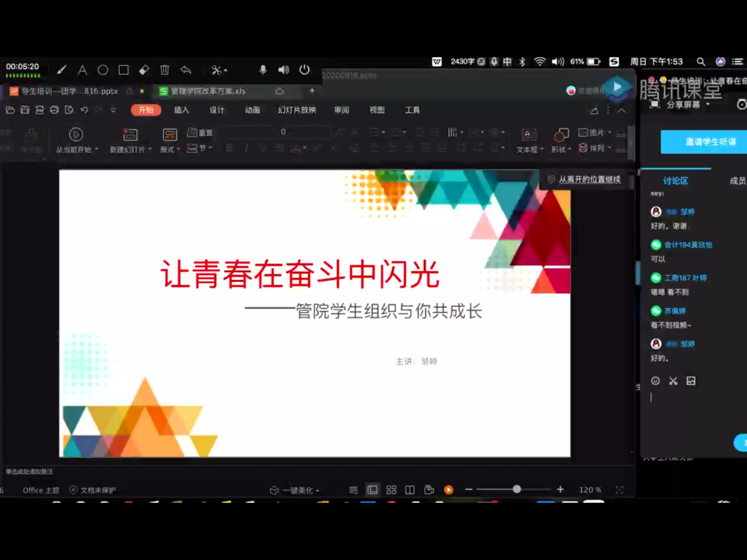This screenshot has height=560, width=747.
Task: Open the 形状 shapes dropdown
Action: pos(560,149)
